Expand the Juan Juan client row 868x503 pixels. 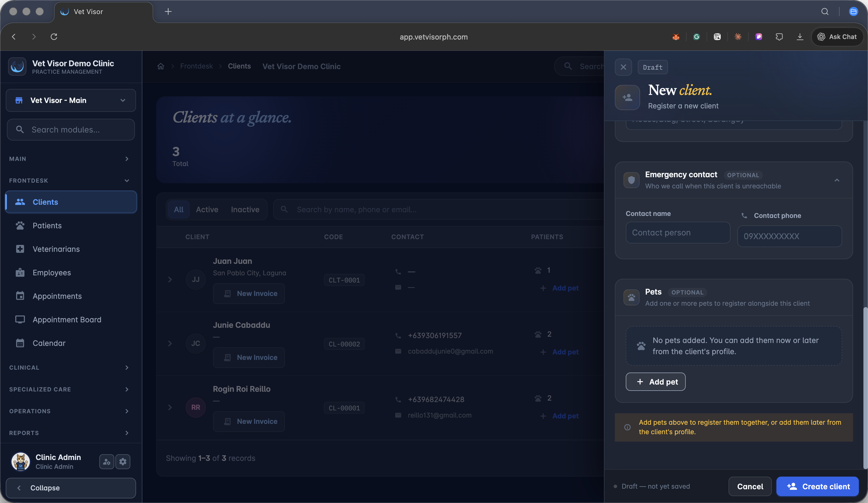point(170,279)
